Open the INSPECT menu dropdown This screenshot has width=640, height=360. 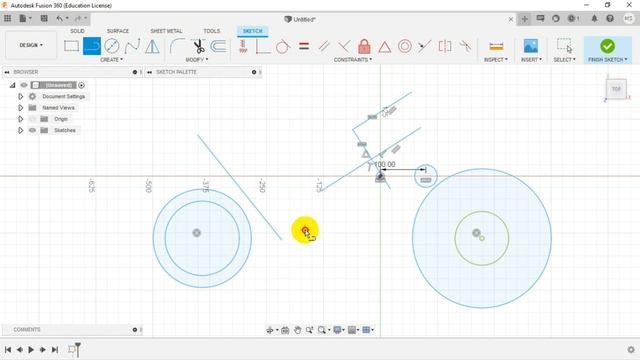[496, 60]
